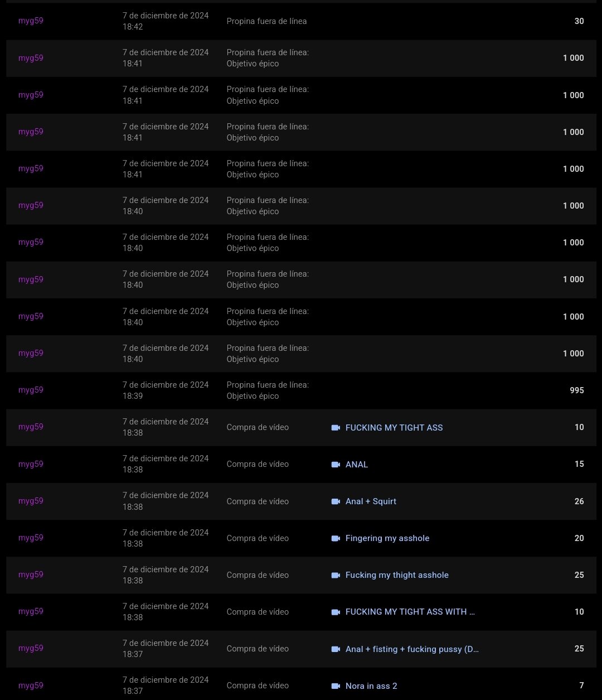This screenshot has height=700, width=602.
Task: Click myg59 username in the 30-token tip row
Action: (31, 21)
